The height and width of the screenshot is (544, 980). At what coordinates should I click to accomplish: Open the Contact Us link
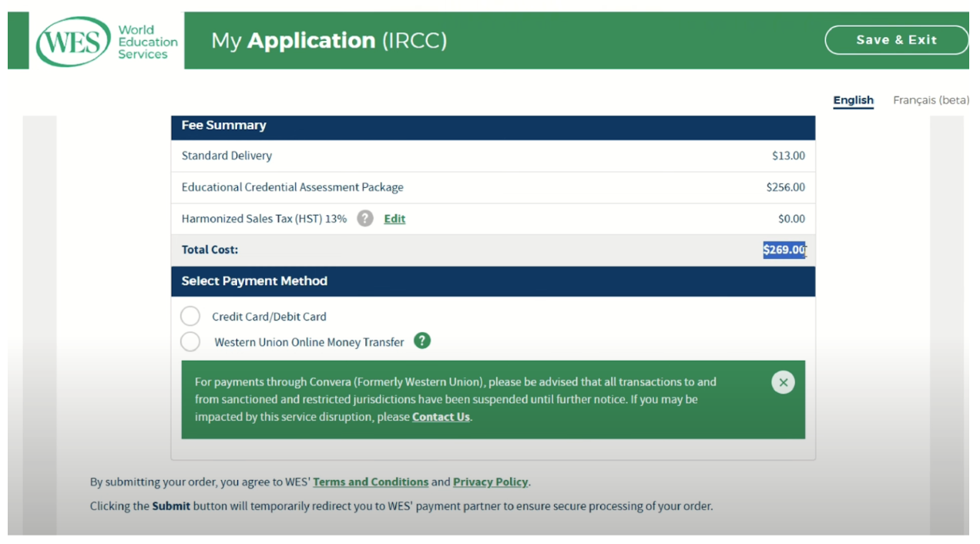(441, 417)
